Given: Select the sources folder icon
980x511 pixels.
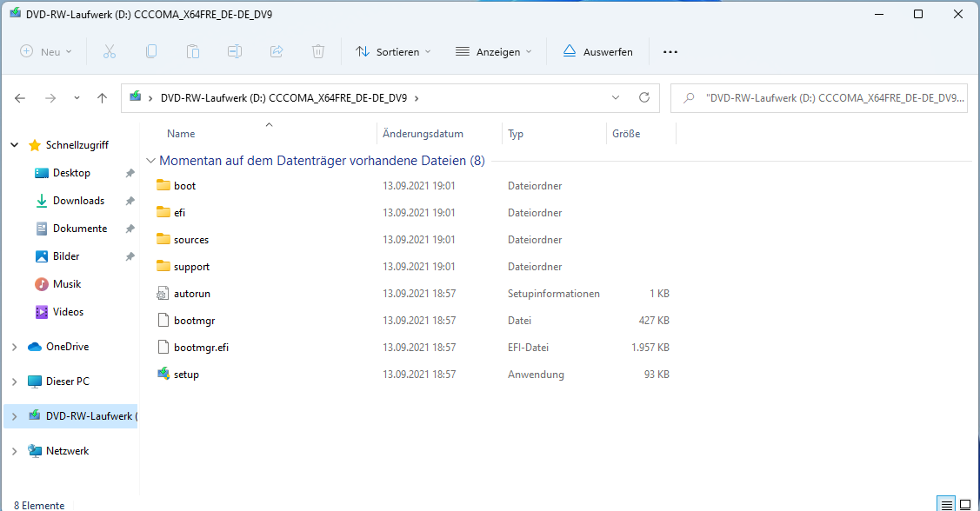Looking at the screenshot, I should tap(163, 239).
